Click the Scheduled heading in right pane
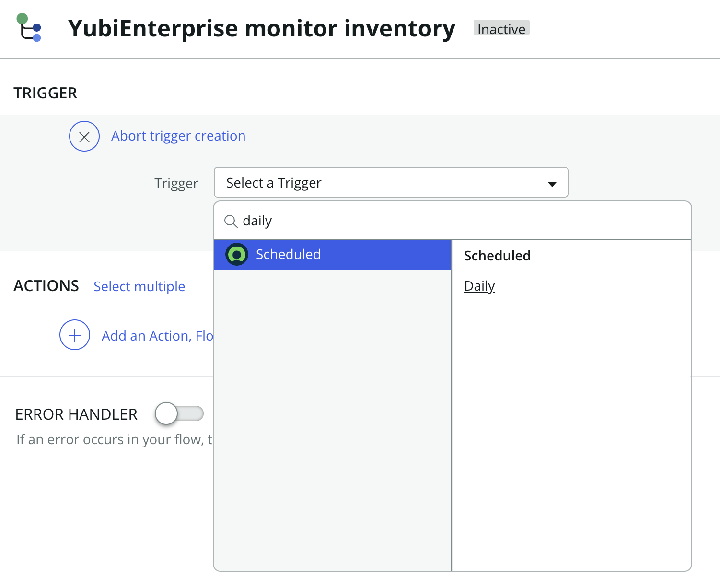The height and width of the screenshot is (588, 720). (x=497, y=256)
